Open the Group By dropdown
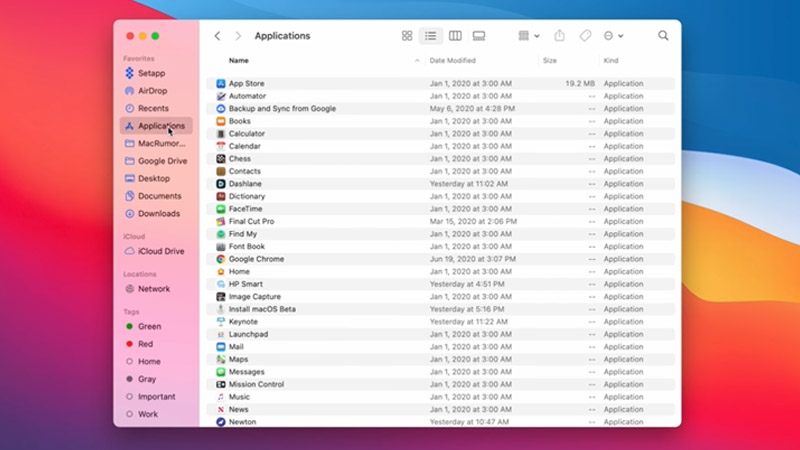 528,36
